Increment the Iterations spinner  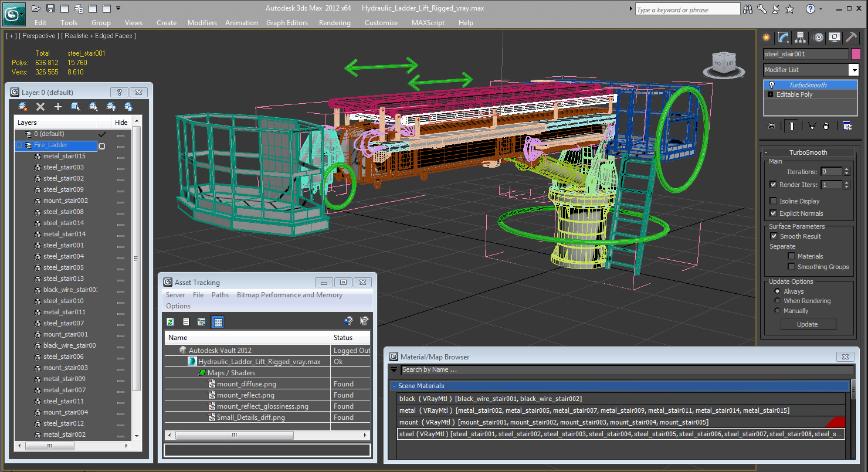tap(846, 169)
